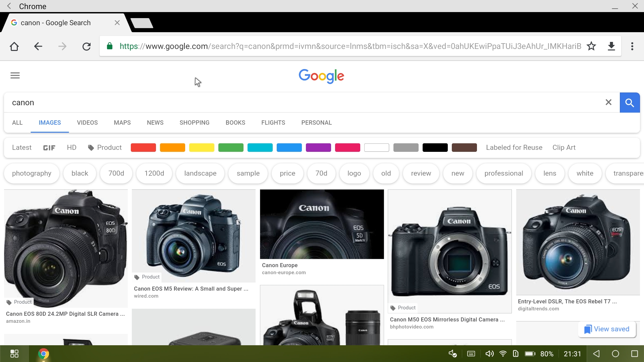Screen dimensions: 644x362
Task: Switch to the ALL results tab
Action: [x=17, y=123]
